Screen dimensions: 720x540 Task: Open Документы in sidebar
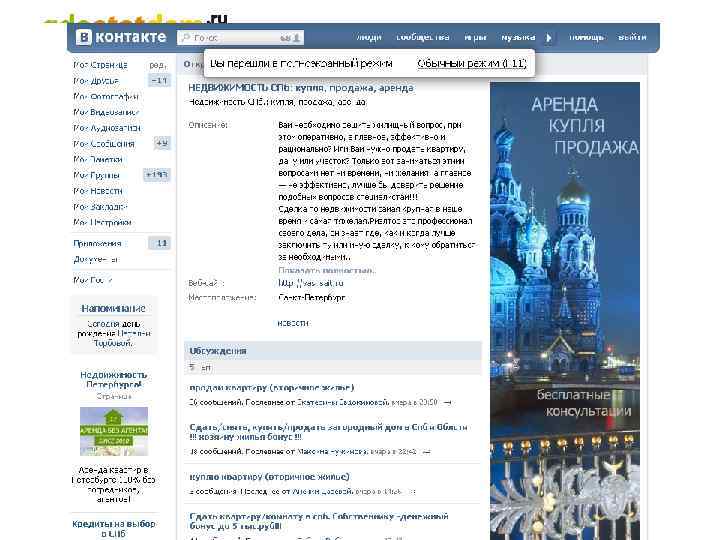click(x=96, y=259)
